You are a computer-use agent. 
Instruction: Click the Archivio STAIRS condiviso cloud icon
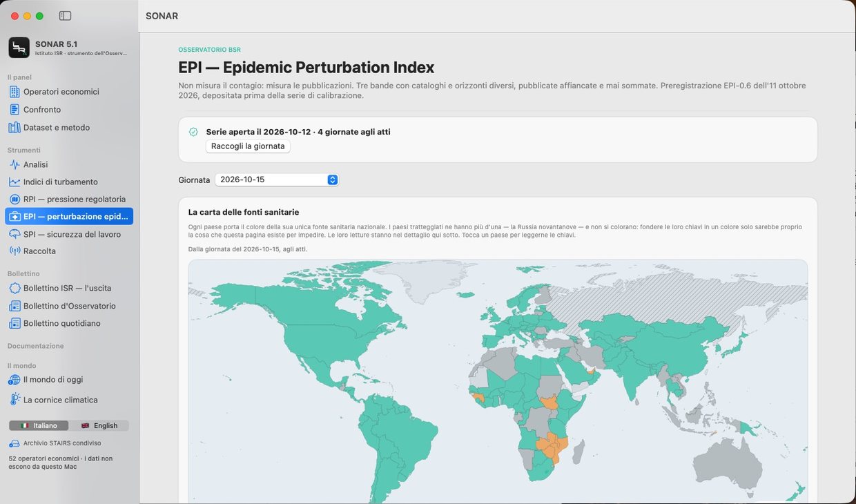point(14,443)
